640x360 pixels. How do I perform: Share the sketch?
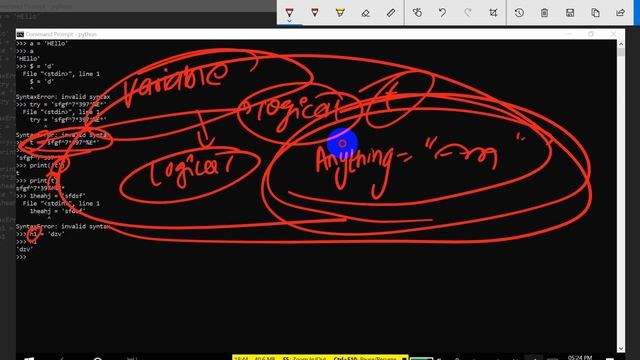pyautogui.click(x=621, y=13)
